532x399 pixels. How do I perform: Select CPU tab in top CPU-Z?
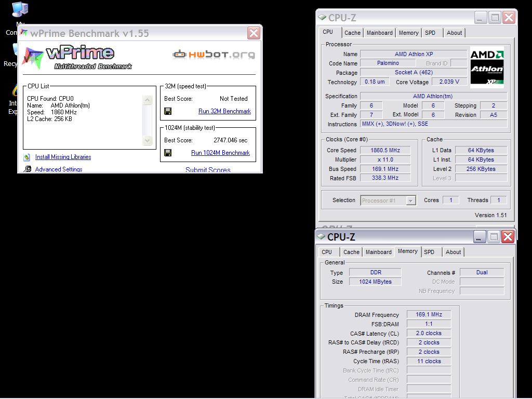328,32
